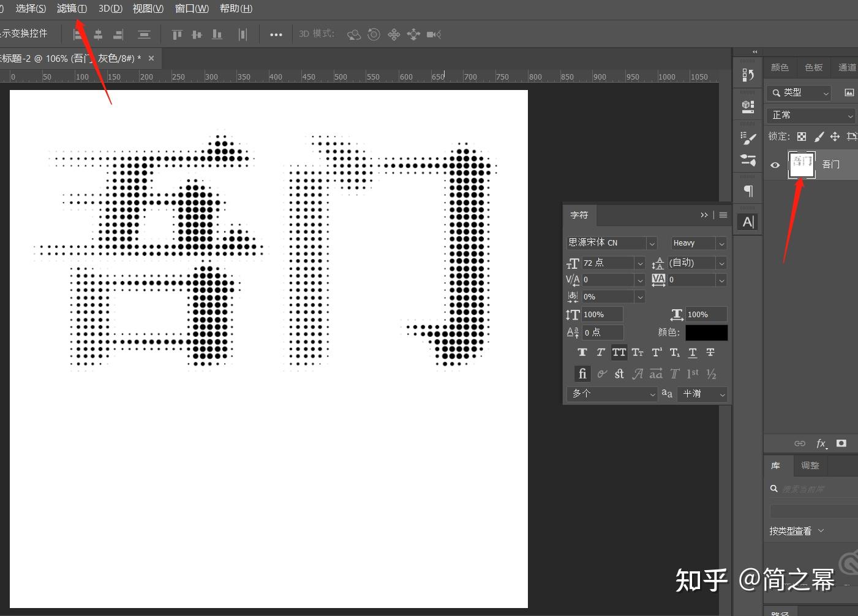The image size is (858, 616).
Task: Toggle strikethrough in Character panel
Action: pos(710,352)
